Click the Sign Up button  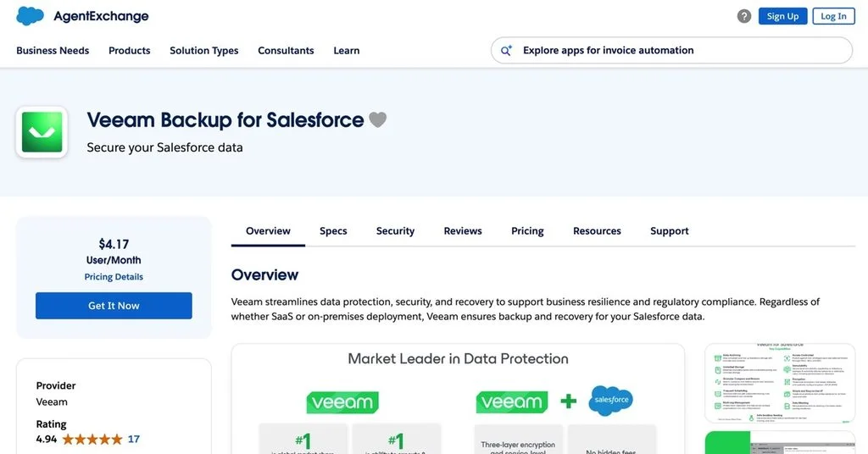tap(782, 16)
